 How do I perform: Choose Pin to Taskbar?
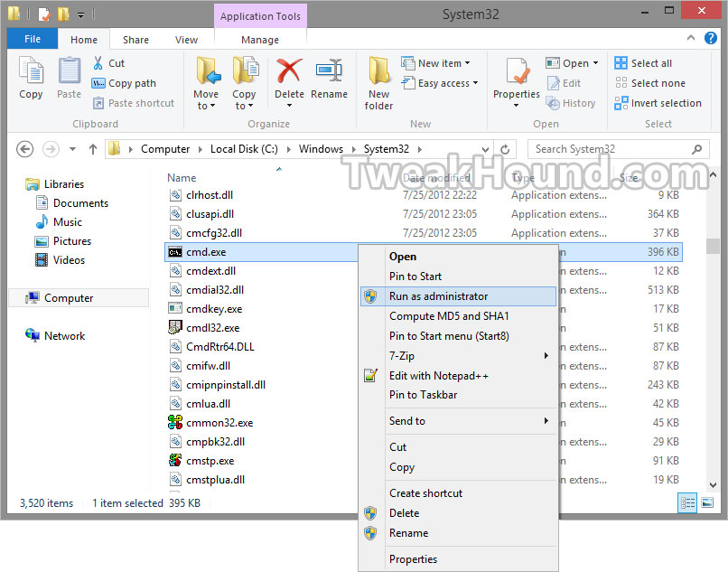click(458, 395)
